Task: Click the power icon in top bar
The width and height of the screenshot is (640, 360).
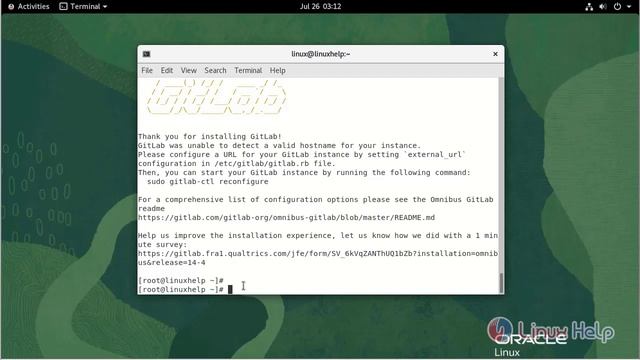Action: point(618,7)
